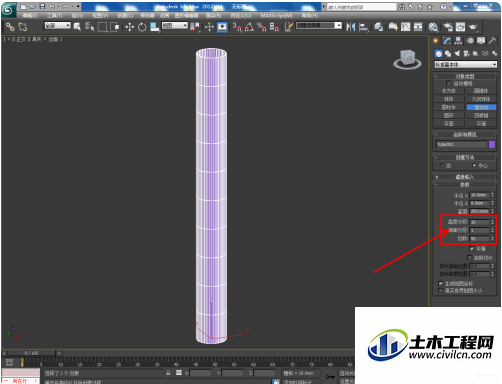The image size is (502, 384).
Task: Click the Plane primitive button
Action: tap(481, 123)
